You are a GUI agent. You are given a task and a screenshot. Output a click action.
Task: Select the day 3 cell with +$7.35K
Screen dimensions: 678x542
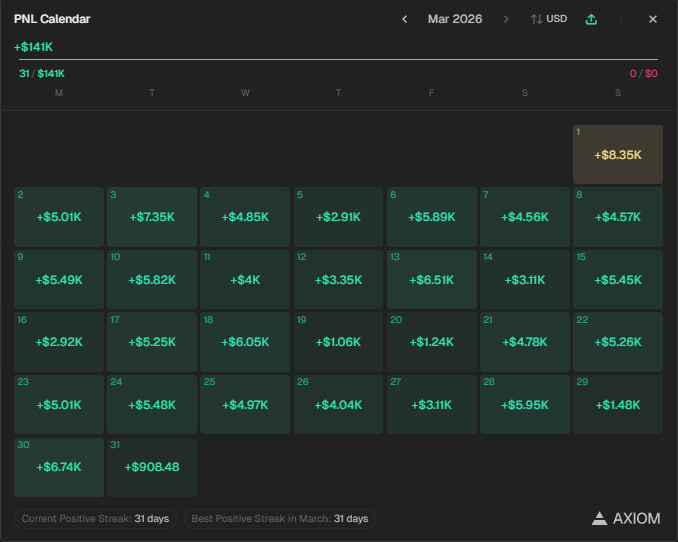(x=152, y=217)
